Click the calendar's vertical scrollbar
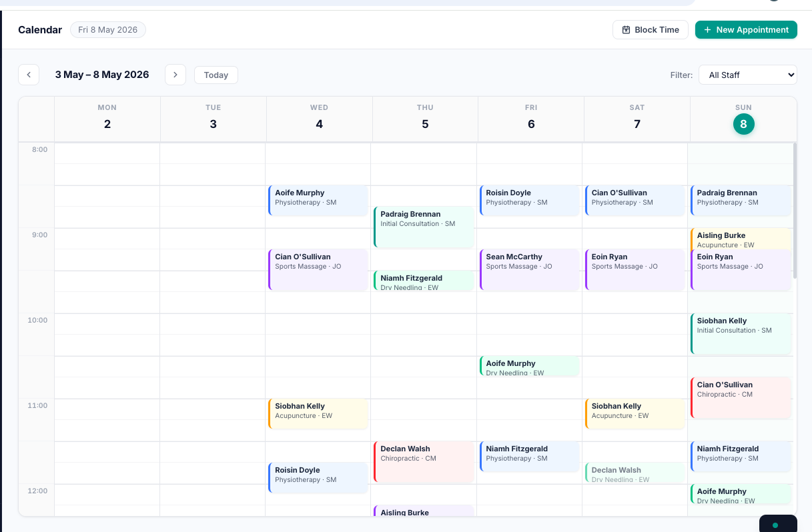The image size is (812, 532). [x=794, y=211]
